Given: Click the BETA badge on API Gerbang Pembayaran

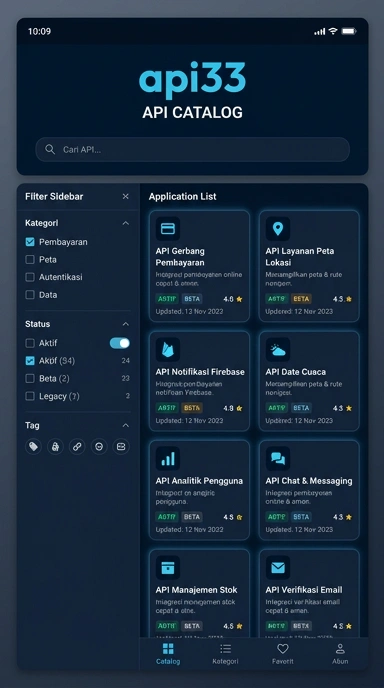Looking at the screenshot, I should (x=192, y=299).
